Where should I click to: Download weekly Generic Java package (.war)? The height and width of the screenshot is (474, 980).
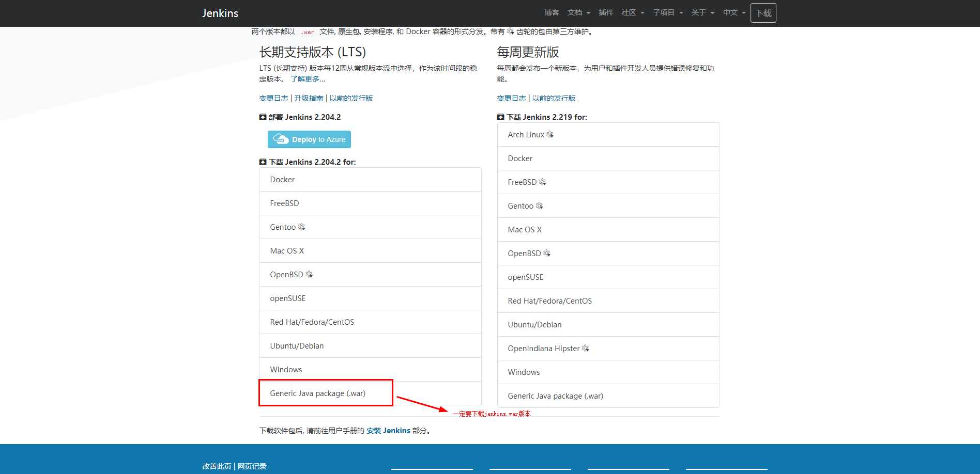click(x=608, y=396)
